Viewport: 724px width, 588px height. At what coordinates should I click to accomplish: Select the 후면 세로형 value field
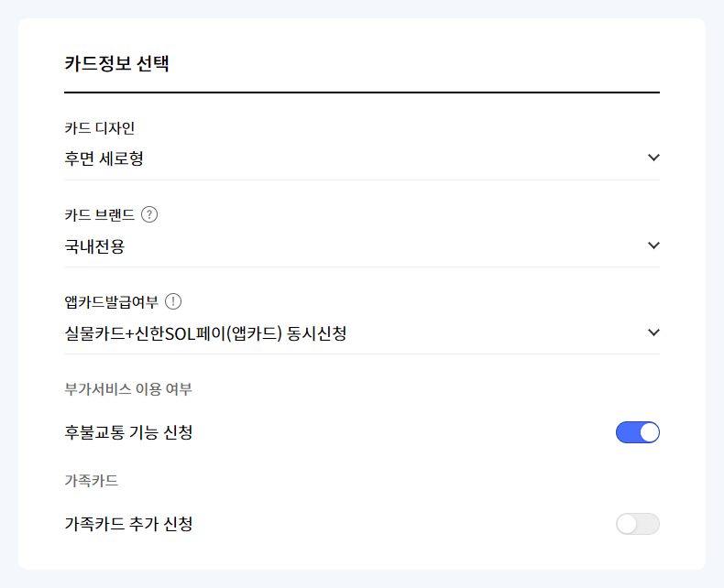[x=361, y=158]
